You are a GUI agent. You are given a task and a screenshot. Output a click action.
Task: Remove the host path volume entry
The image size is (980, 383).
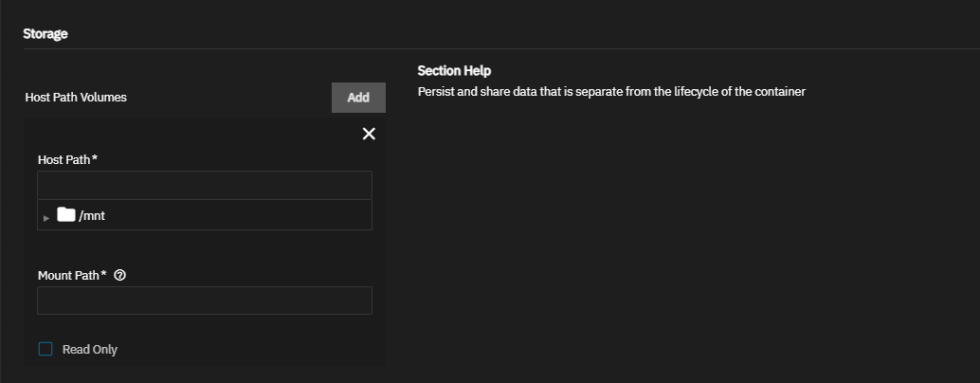point(369,134)
